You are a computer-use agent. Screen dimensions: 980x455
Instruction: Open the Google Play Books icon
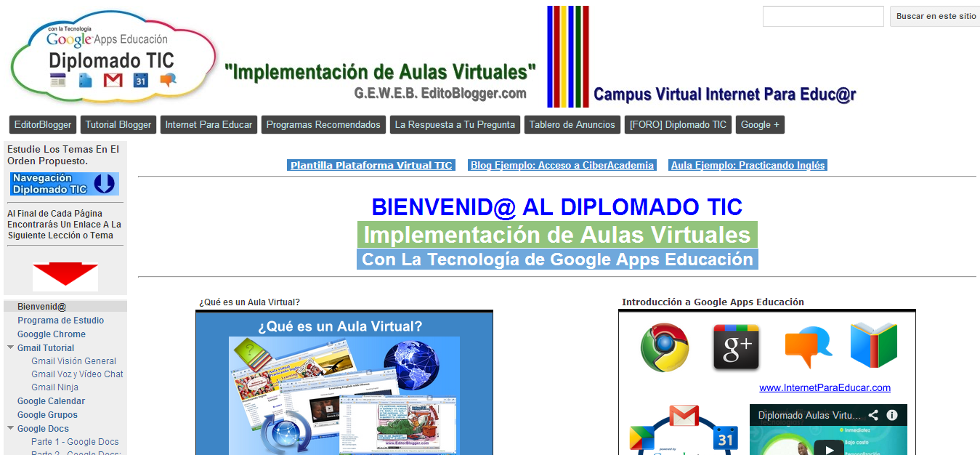873,345
